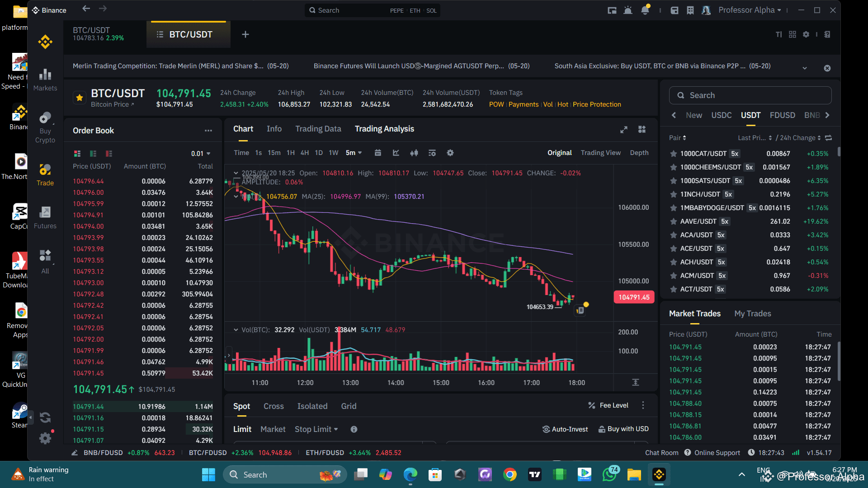
Task: Switch to Trading Data tab
Action: point(318,129)
